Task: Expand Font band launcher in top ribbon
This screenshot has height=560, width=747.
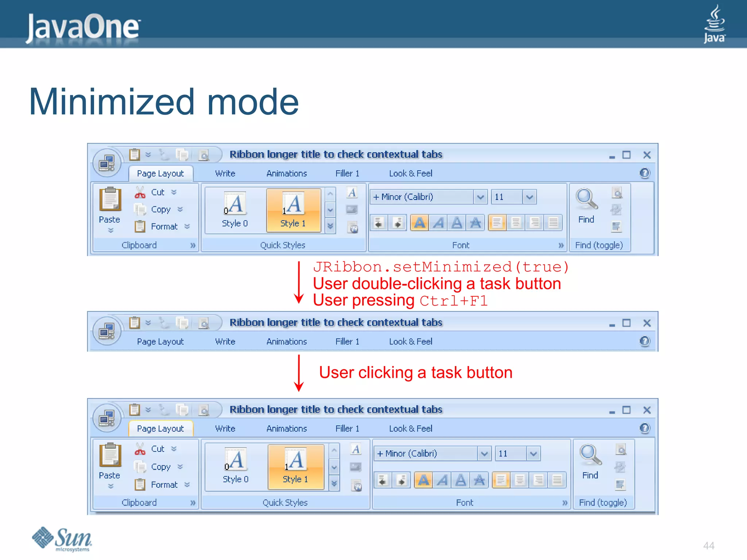Action: click(561, 245)
